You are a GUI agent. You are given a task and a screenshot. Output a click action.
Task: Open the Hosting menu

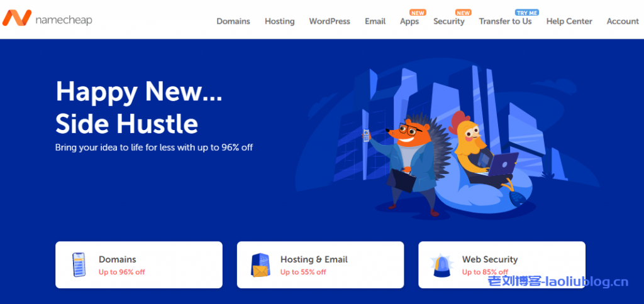(280, 21)
